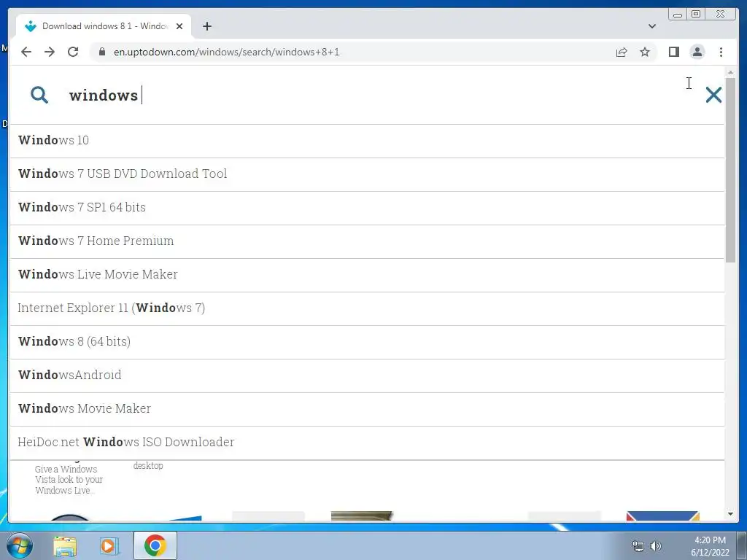This screenshot has height=560, width=747.
Task: Select the 'Windows 10' suggestion
Action: tap(367, 141)
